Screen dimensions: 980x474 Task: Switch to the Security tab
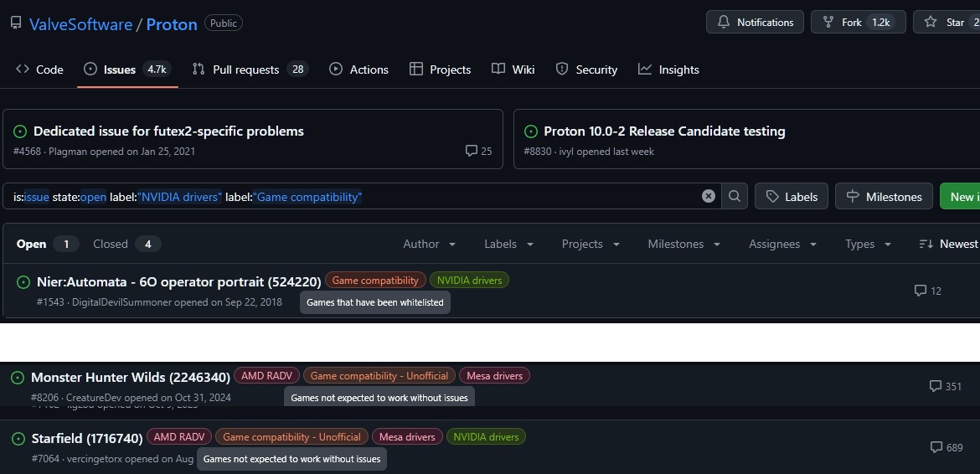[x=586, y=70]
